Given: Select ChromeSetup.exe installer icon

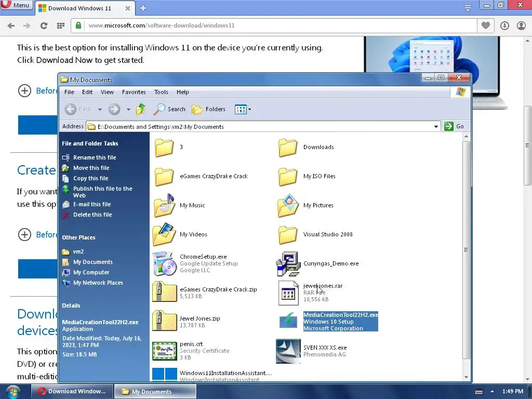Looking at the screenshot, I should [165, 263].
